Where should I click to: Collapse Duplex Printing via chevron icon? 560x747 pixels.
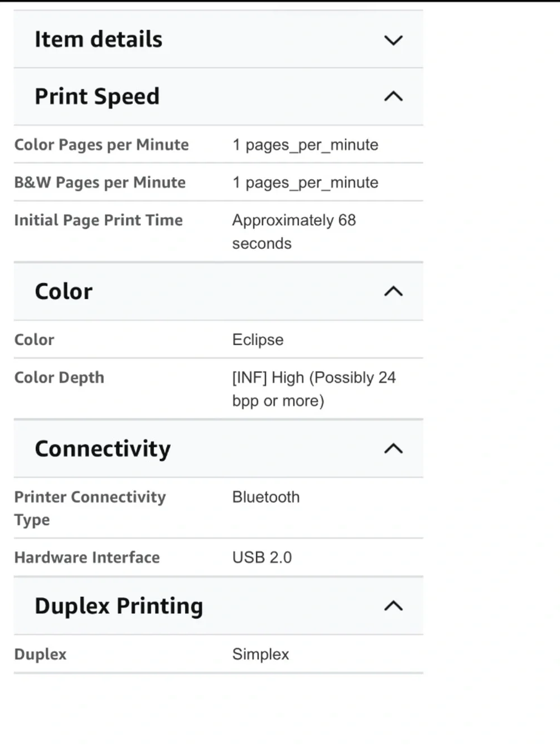394,606
